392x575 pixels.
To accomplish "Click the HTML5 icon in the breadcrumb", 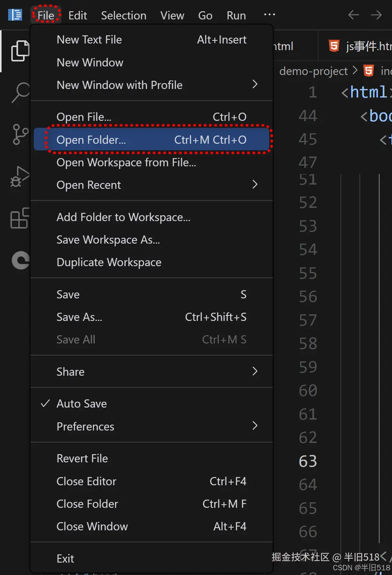I will pos(369,71).
